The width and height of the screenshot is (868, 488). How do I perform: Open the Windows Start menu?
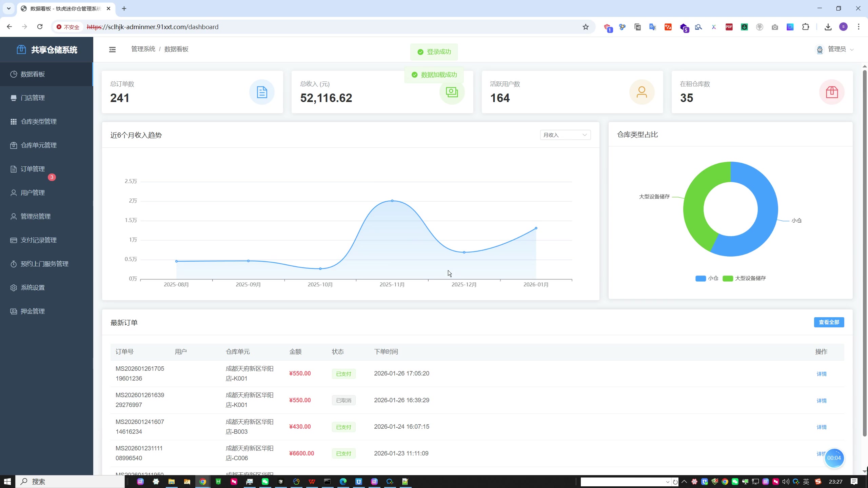pyautogui.click(x=7, y=481)
